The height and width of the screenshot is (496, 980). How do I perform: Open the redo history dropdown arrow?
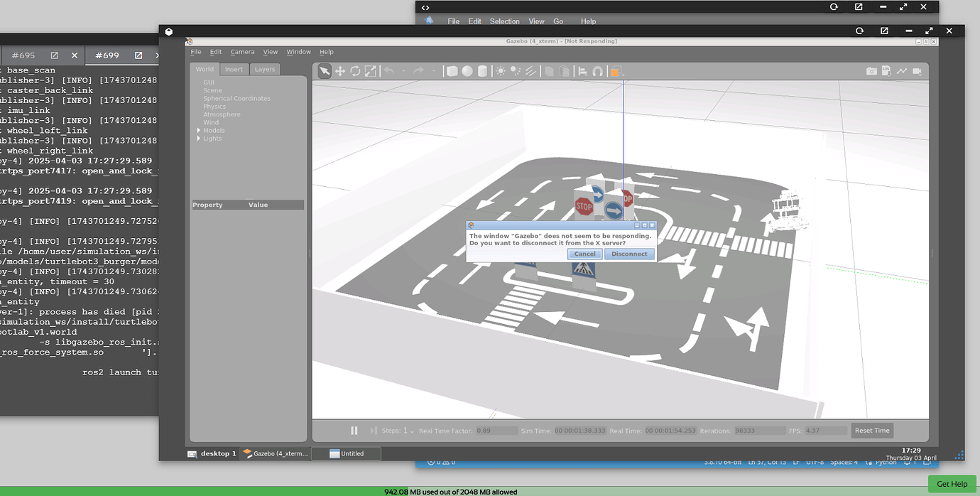(433, 71)
